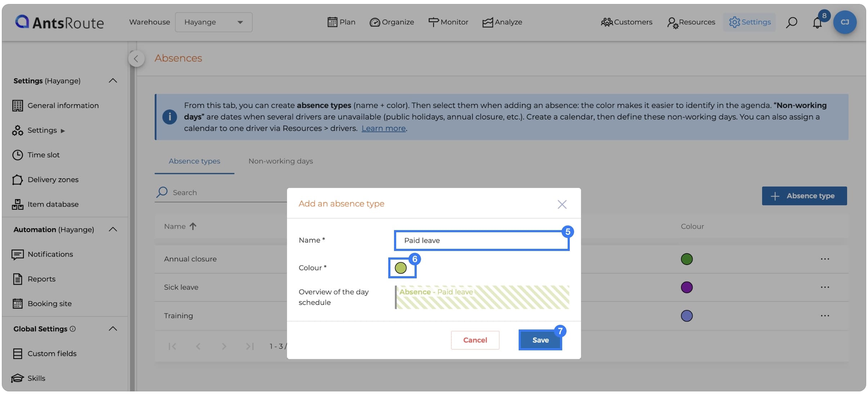The image size is (868, 395).
Task: Collapse the Automation (Hayange) section
Action: [x=113, y=229]
